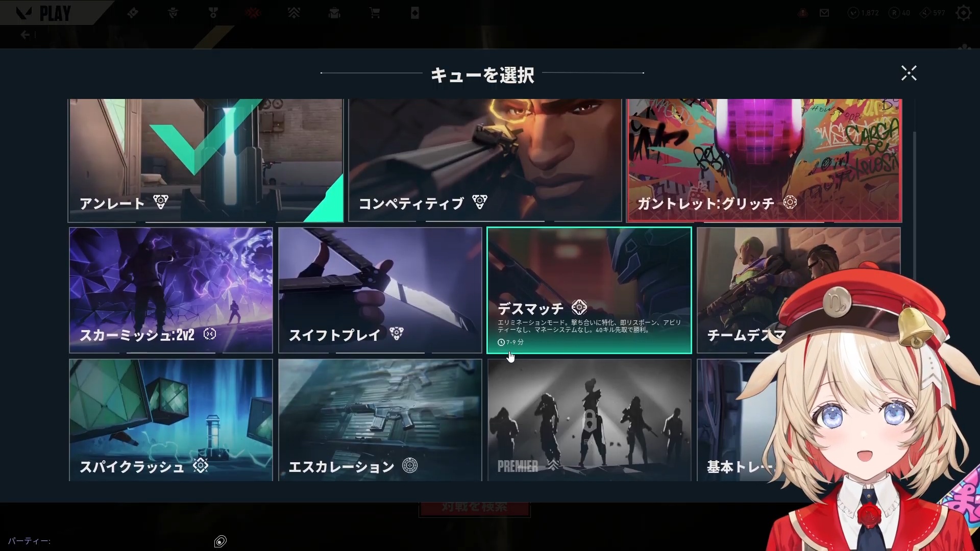Select the highlighted デスマッチ tile
Viewport: 980px width, 551px height.
click(x=590, y=290)
